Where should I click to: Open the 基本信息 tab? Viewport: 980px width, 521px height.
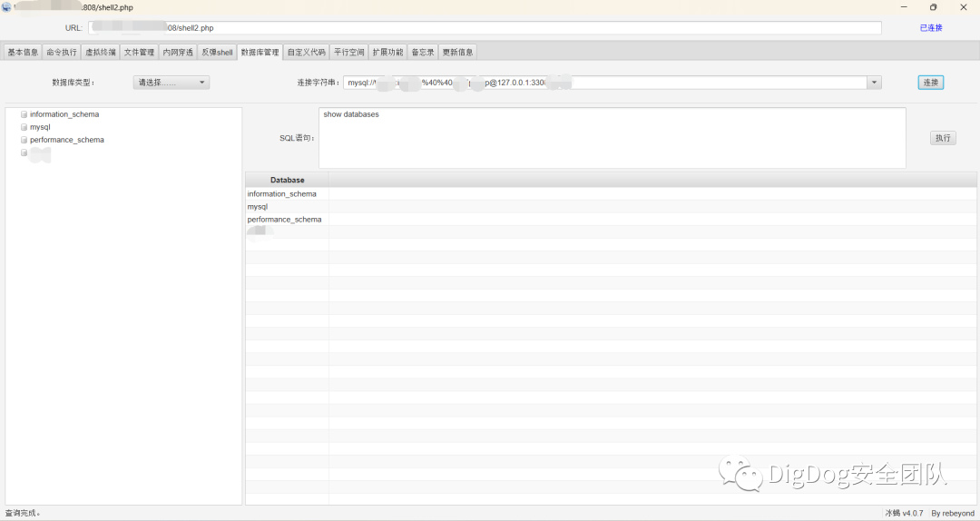click(x=23, y=52)
